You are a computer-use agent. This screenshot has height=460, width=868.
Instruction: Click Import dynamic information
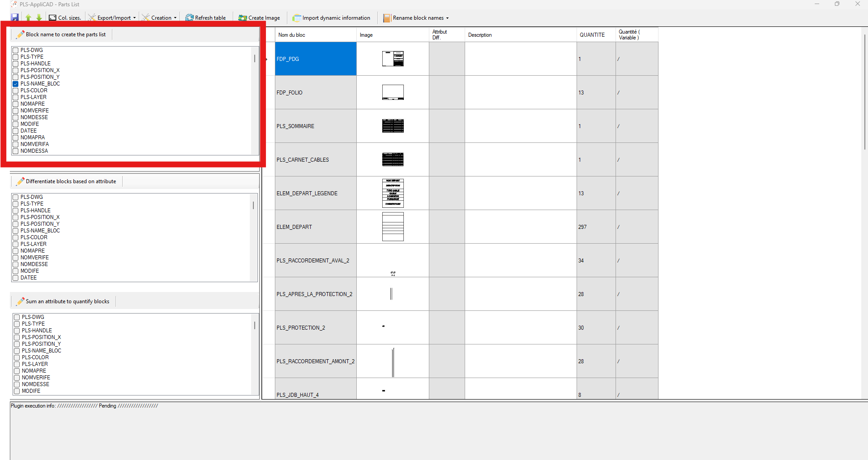click(x=331, y=18)
